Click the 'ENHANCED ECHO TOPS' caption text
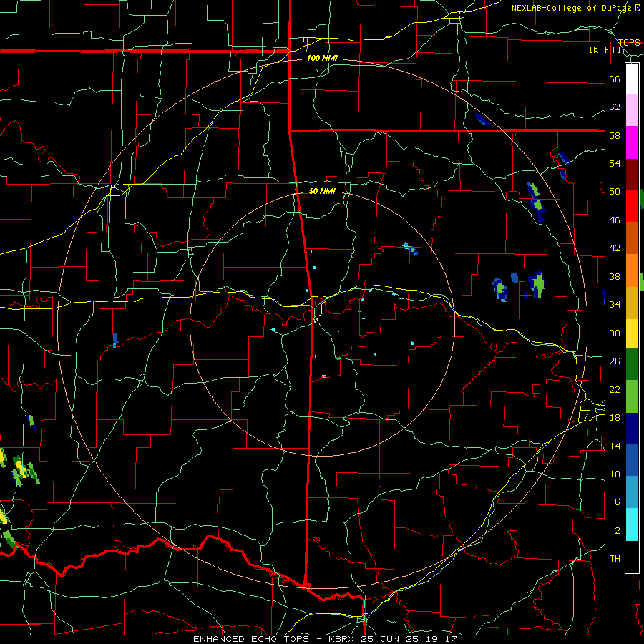The width and height of the screenshot is (644, 644). coord(251,639)
